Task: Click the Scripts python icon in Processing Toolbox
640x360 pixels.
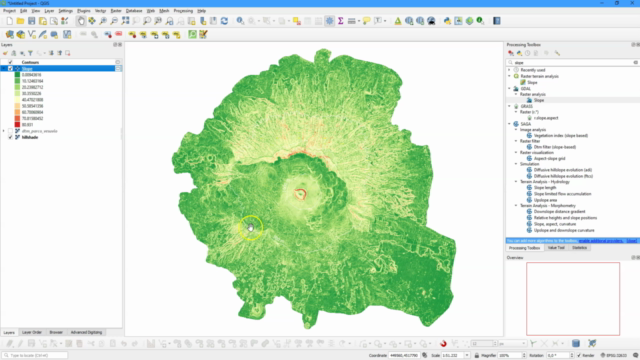Action: point(519,53)
